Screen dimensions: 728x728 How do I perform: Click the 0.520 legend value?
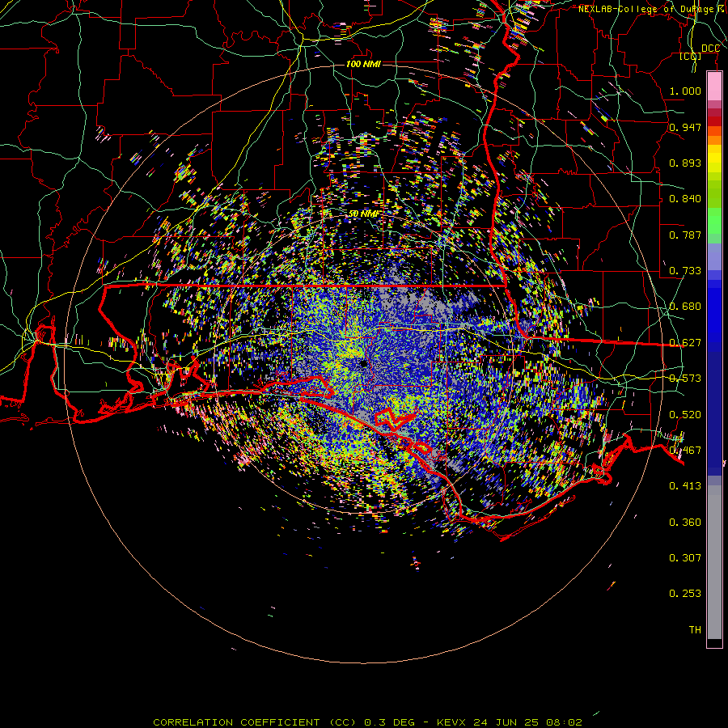[685, 415]
